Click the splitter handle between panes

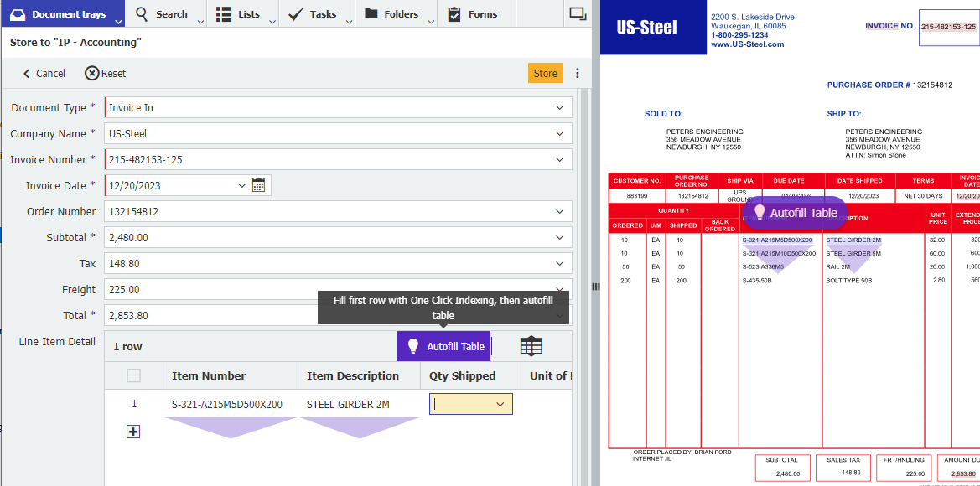(595, 286)
